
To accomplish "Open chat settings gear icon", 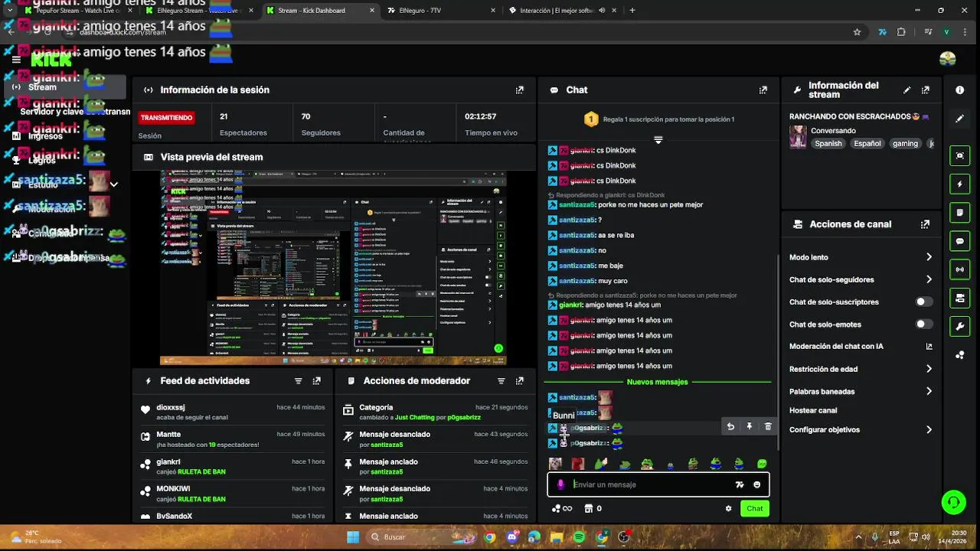I will pyautogui.click(x=729, y=508).
